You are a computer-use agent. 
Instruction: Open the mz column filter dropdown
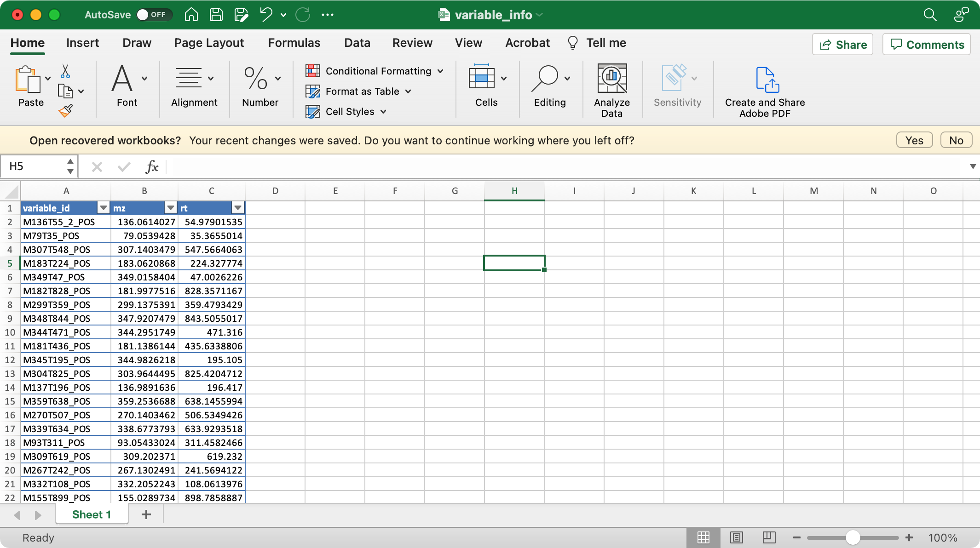(171, 208)
